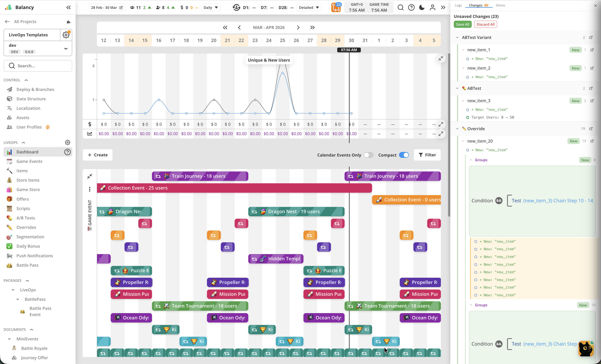Click the orange branch icon with 23 badge
The image size is (601, 364).
point(336,8)
